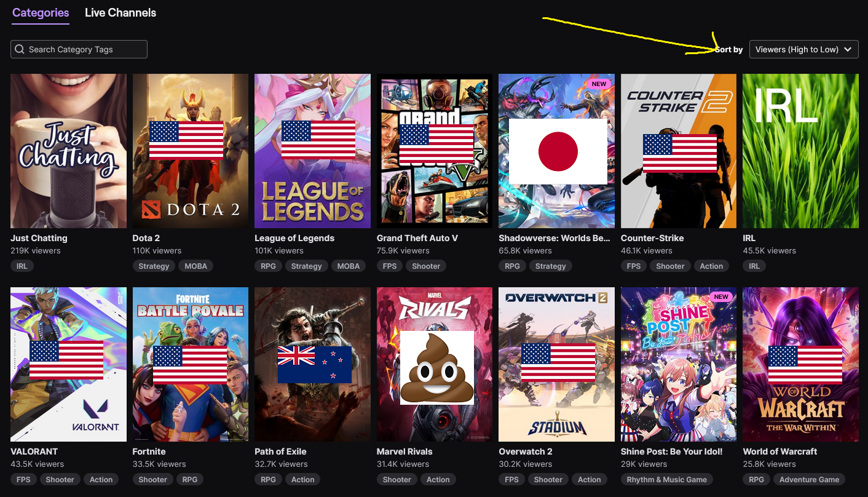Click the 110K viewers text

click(x=157, y=251)
